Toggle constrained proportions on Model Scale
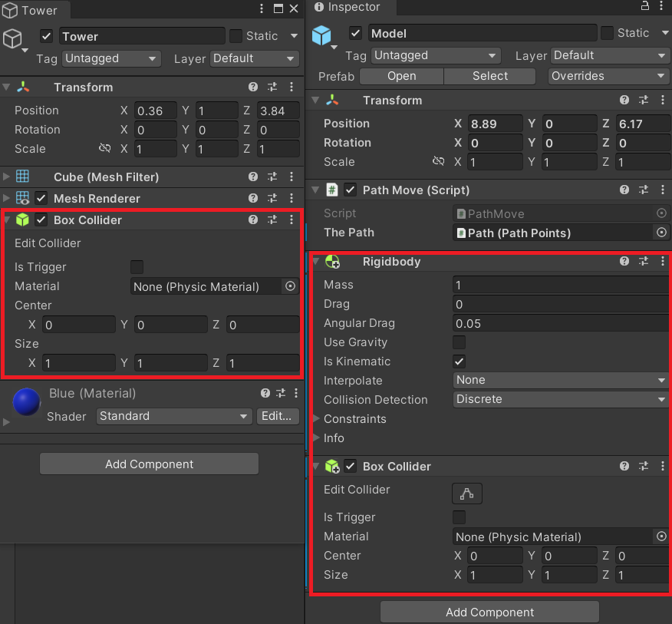672x624 pixels. [439, 161]
